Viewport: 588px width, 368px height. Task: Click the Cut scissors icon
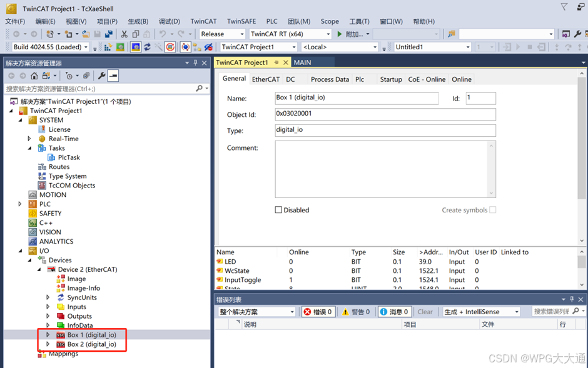[124, 34]
